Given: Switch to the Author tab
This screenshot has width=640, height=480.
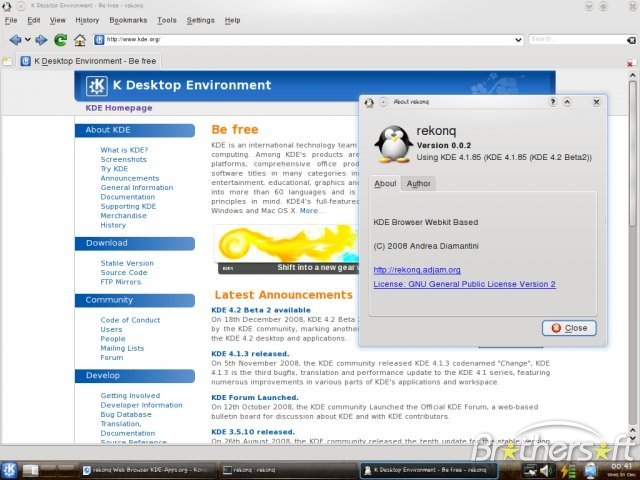Looking at the screenshot, I should point(419,183).
